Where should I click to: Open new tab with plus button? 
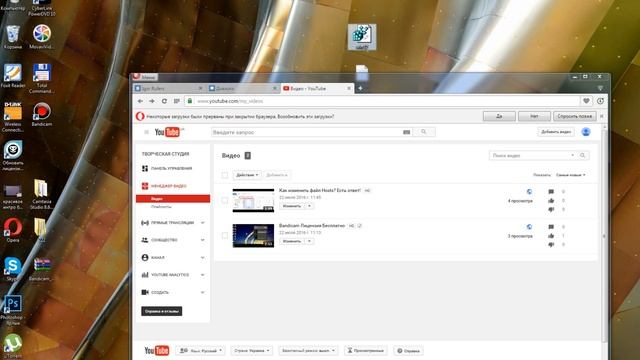click(360, 88)
